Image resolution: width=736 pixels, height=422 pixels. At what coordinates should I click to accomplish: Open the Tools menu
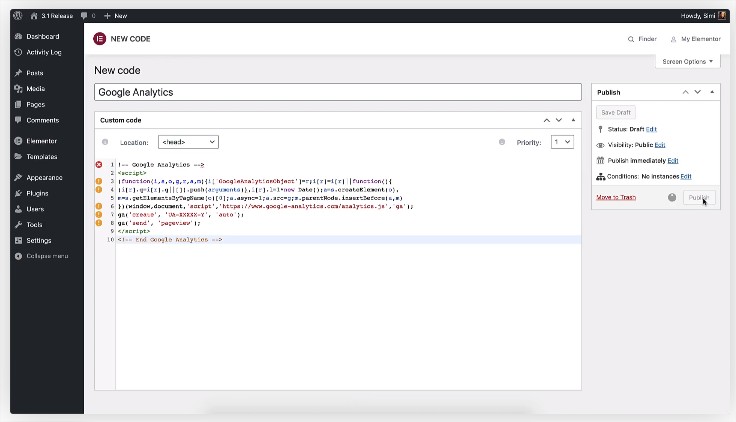[34, 224]
